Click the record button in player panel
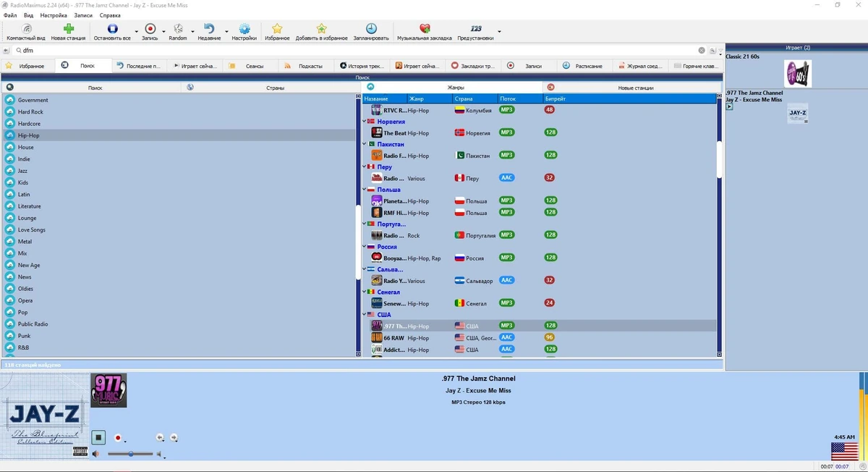 (118, 438)
